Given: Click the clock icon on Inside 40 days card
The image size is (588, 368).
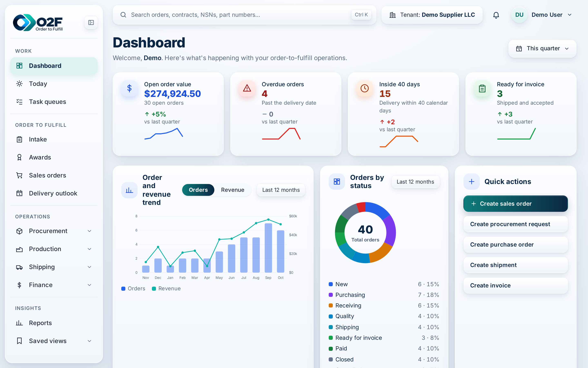Looking at the screenshot, I should pyautogui.click(x=364, y=88).
